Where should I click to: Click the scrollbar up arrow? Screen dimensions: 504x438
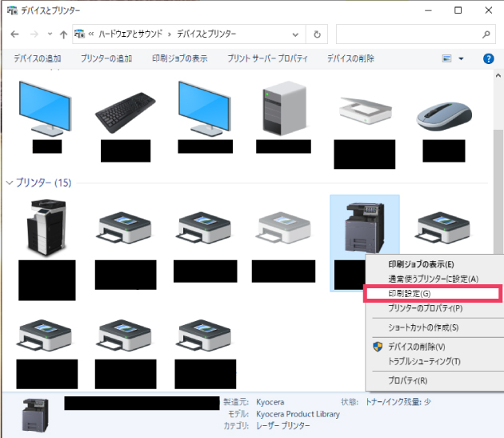498,76
